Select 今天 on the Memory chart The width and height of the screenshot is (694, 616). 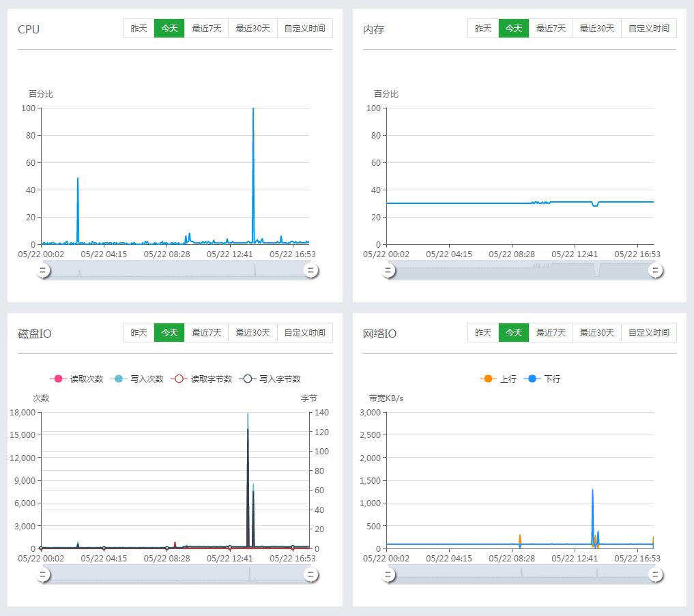click(513, 28)
